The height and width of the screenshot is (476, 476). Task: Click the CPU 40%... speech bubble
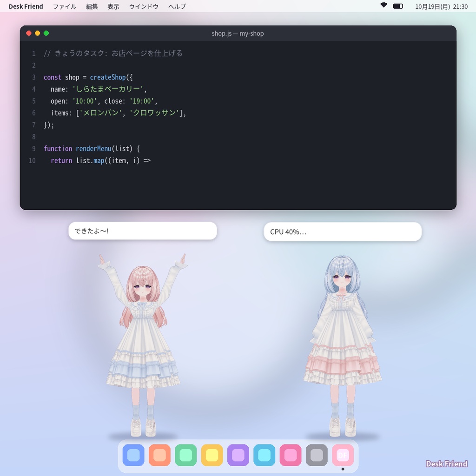click(343, 231)
